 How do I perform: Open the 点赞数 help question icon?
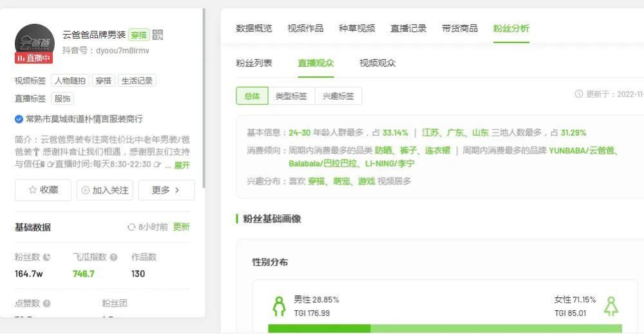(x=47, y=304)
